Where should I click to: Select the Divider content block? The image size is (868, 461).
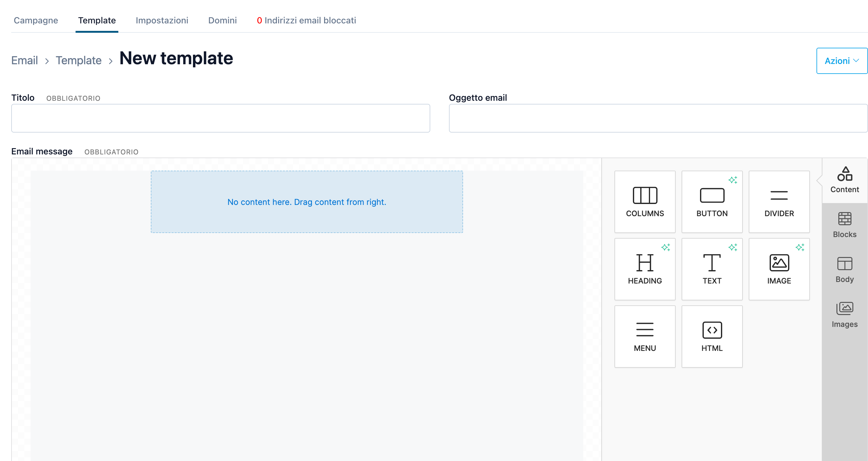(x=779, y=201)
